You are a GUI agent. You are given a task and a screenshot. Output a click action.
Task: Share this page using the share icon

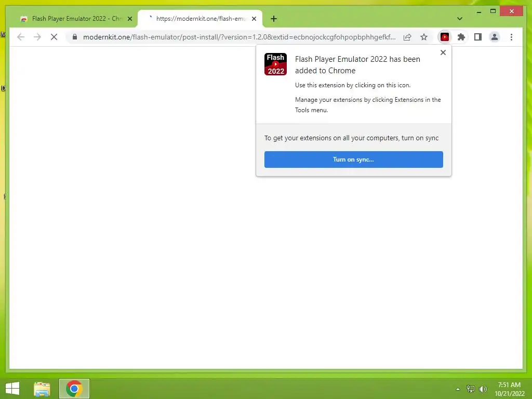(x=407, y=37)
